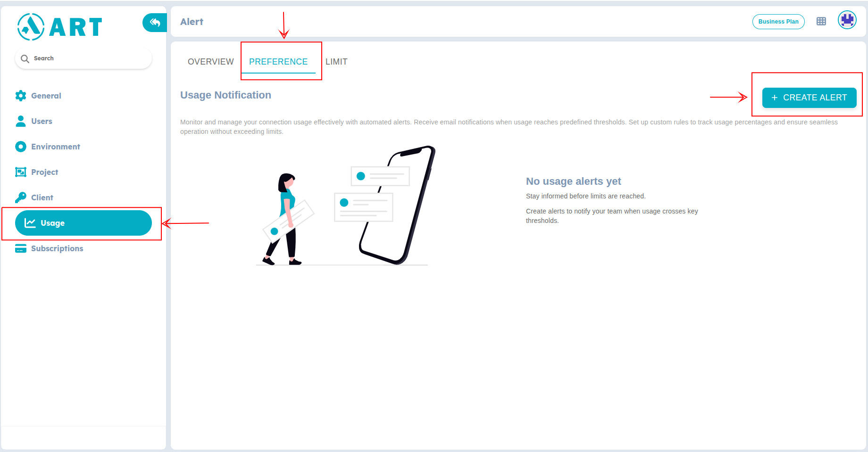868x452 pixels.
Task: Open the Environment section
Action: point(56,147)
